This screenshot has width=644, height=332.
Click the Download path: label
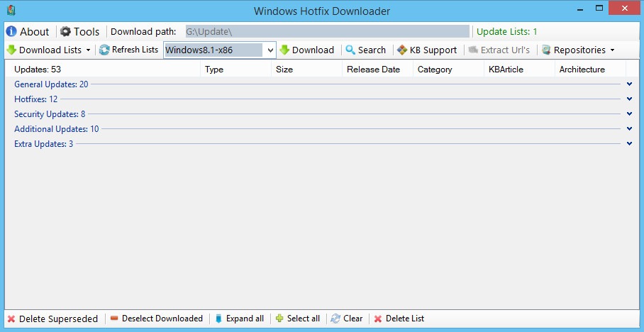[143, 32]
